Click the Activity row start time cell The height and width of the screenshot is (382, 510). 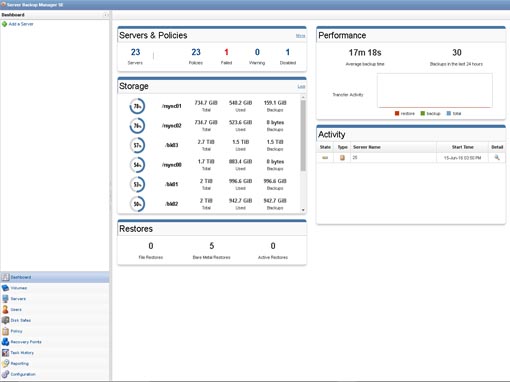463,158
